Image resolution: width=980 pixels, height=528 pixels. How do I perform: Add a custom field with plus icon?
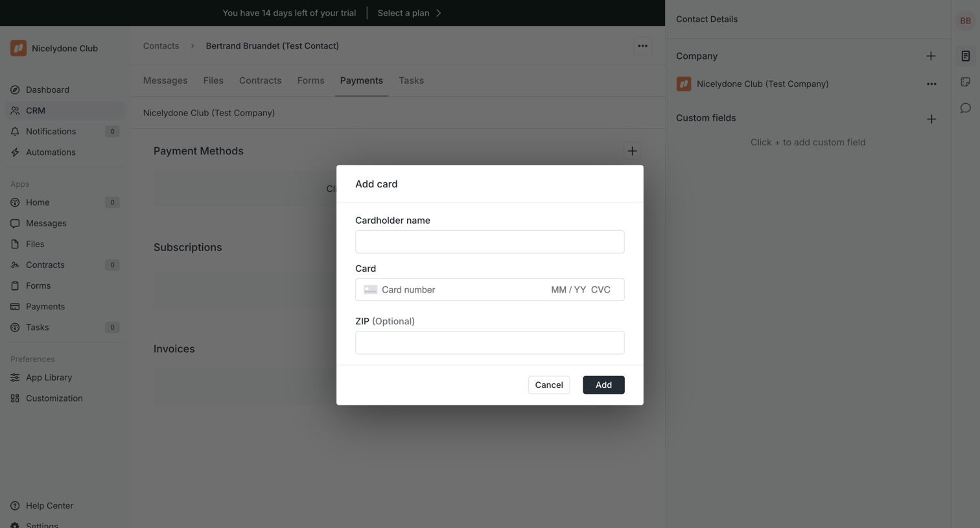(931, 119)
